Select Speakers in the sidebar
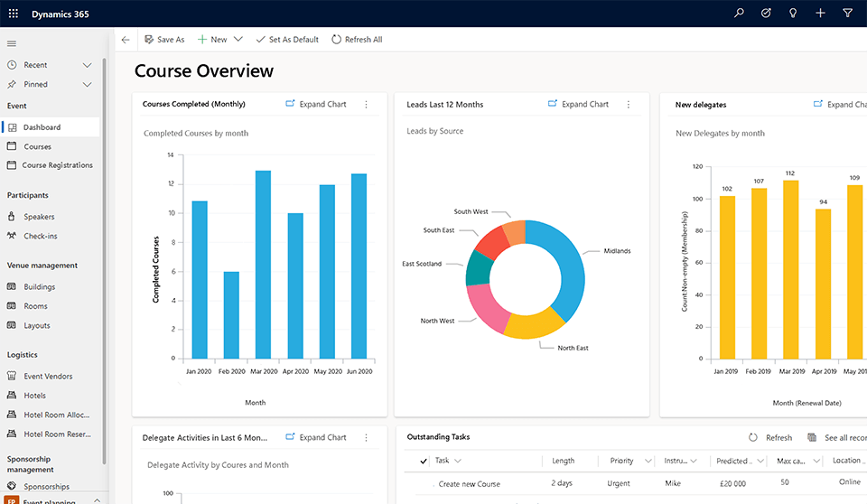Viewport: 867px width, 504px height. click(x=39, y=217)
